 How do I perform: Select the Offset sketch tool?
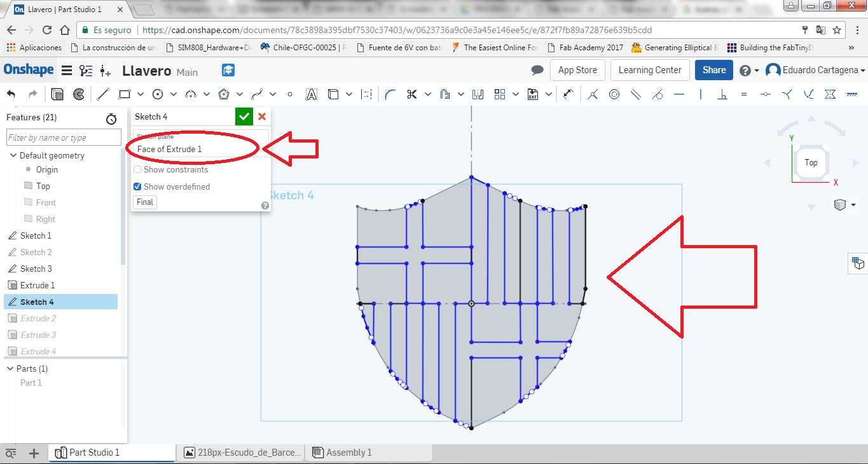pos(444,94)
